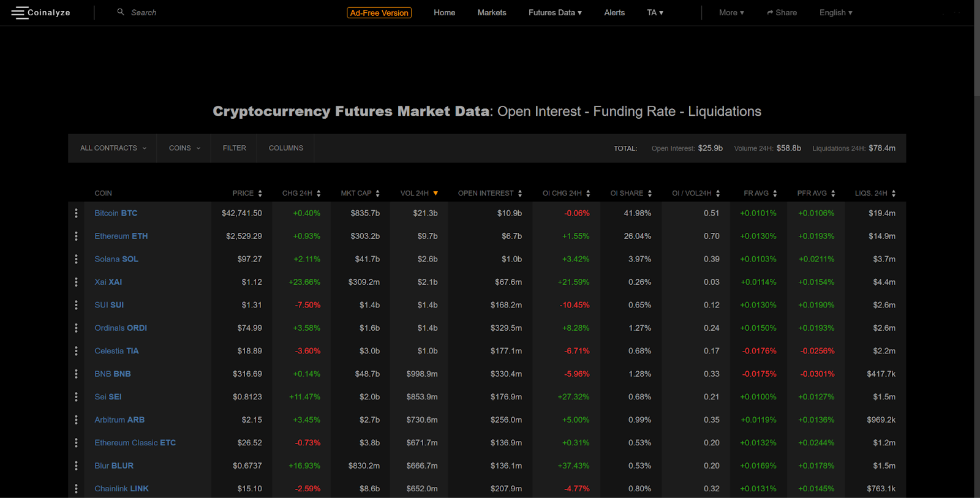This screenshot has width=980, height=498.
Task: Open the hamburger menu next to Coinalyze logo
Action: (x=20, y=12)
